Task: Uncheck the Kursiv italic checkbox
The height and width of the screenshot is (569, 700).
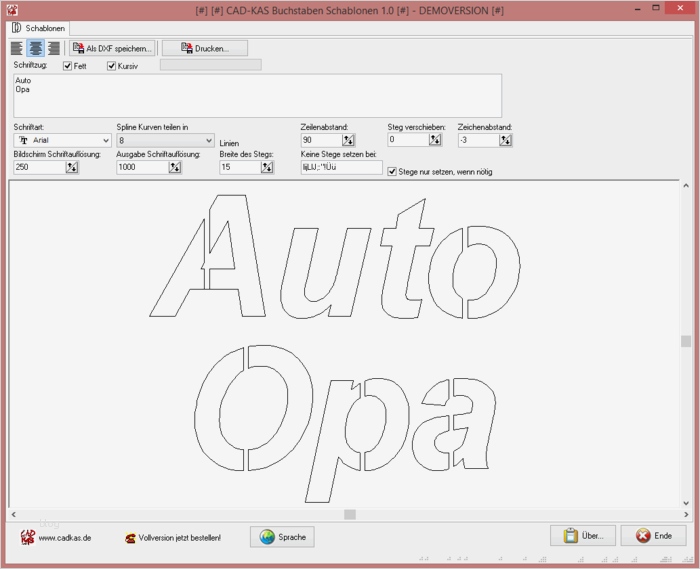Action: pos(112,66)
